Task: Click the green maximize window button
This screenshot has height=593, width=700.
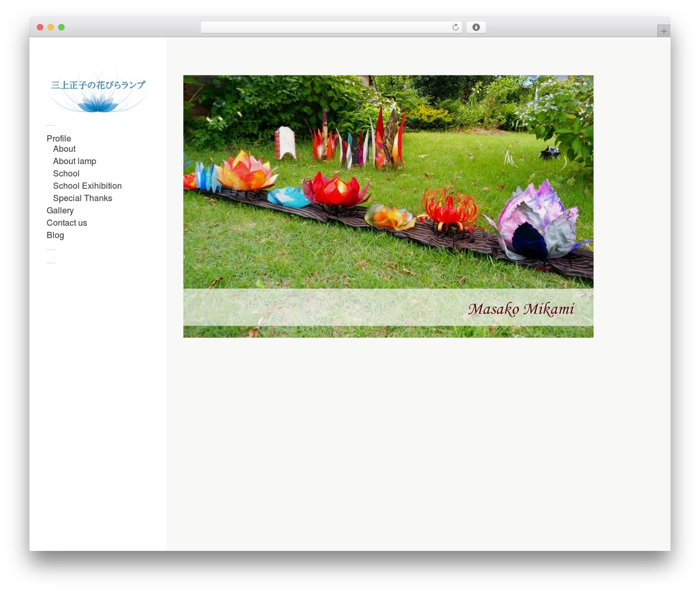Action: [61, 27]
